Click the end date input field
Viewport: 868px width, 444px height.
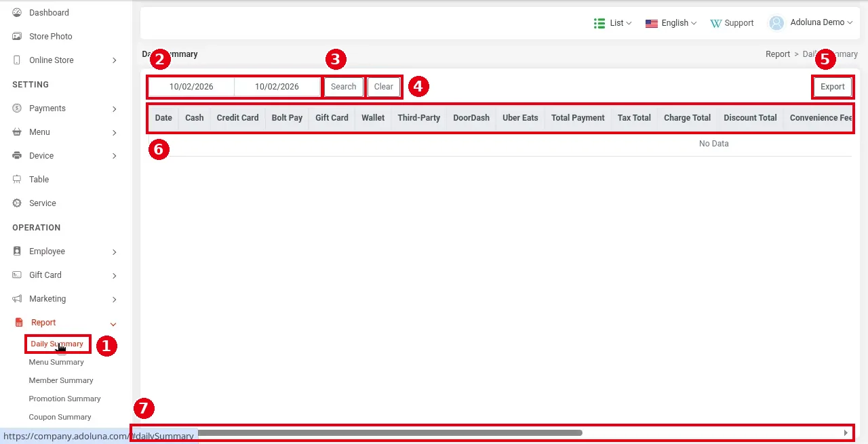pos(277,87)
